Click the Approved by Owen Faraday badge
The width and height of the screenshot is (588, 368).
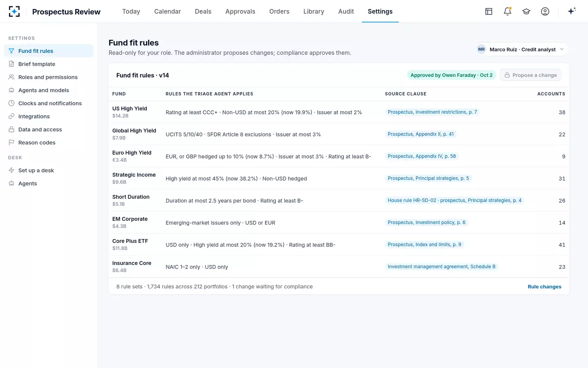[x=451, y=75]
